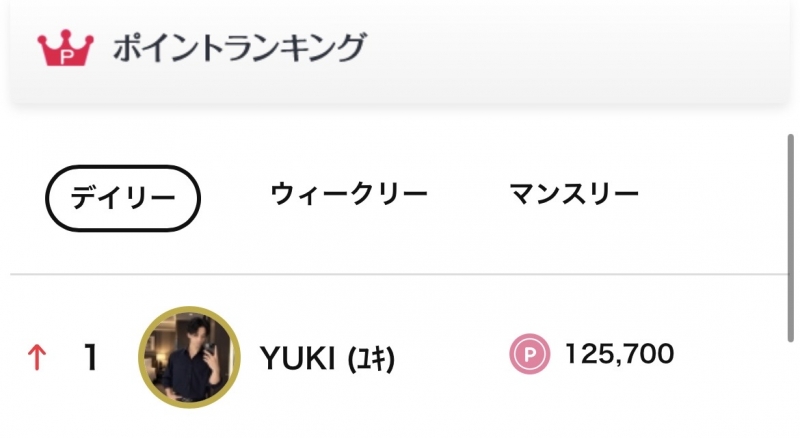Image resolution: width=800 pixels, height=438 pixels.
Task: Select the デイリー tab
Action: (x=123, y=198)
